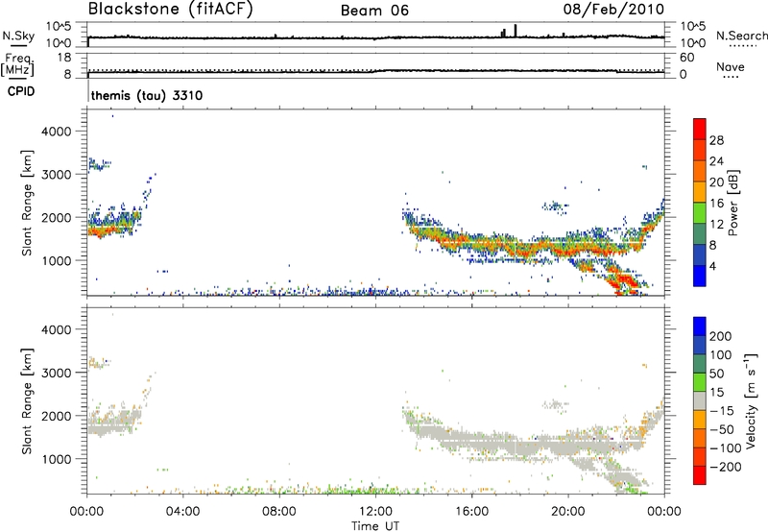
Task: Select the '-200' label on the velocity colorbar
Action: (726, 467)
